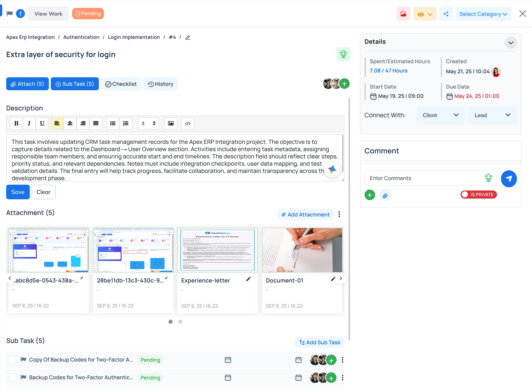Open the Checklist tab
Screen dimensions: 532x392
(121, 84)
